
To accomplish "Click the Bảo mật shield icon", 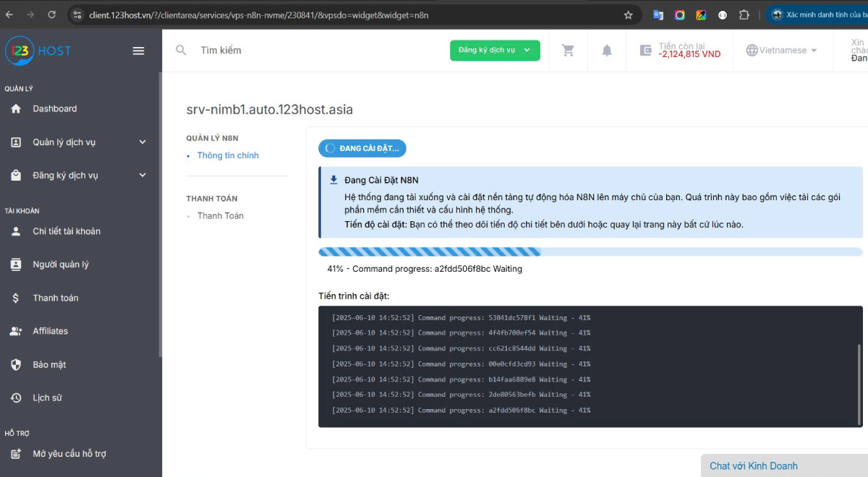I will (16, 364).
